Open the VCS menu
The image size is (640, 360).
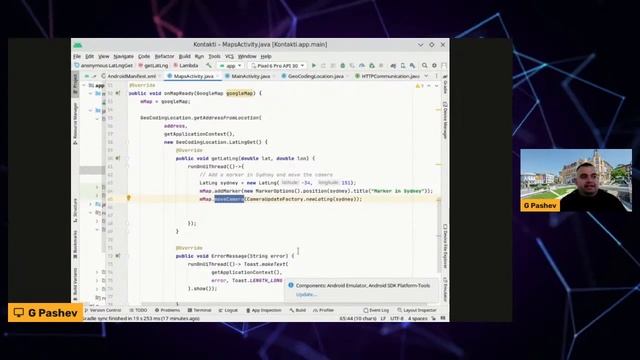coord(229,56)
